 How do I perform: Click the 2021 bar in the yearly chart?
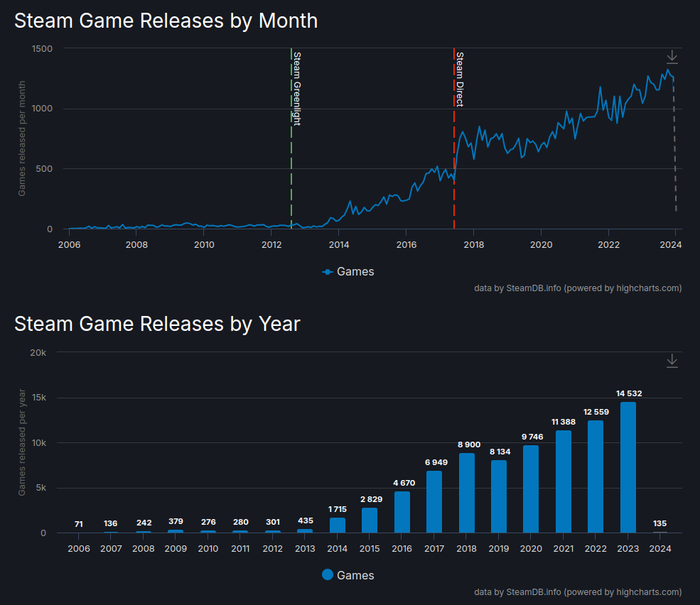564,481
